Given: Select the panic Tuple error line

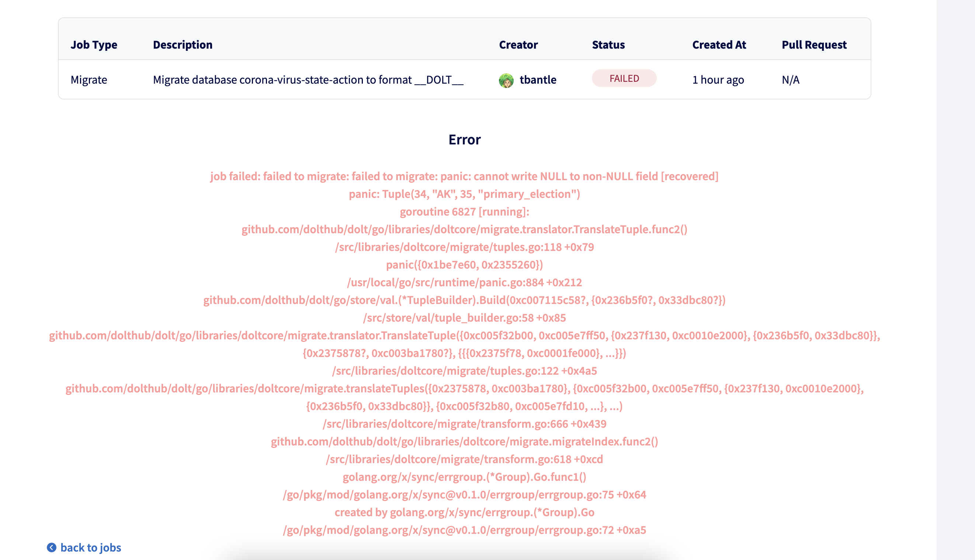Looking at the screenshot, I should (x=464, y=194).
